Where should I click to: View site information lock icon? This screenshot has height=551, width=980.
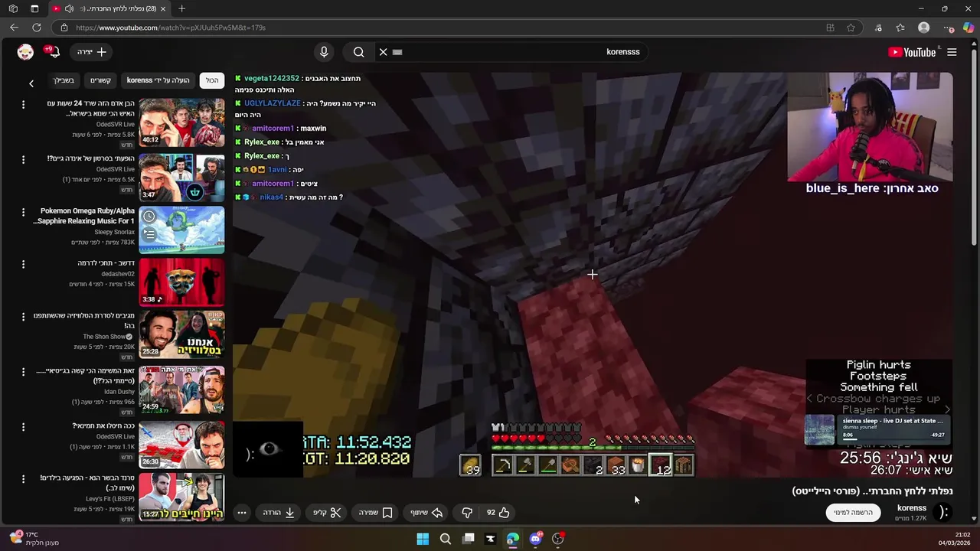tap(64, 28)
